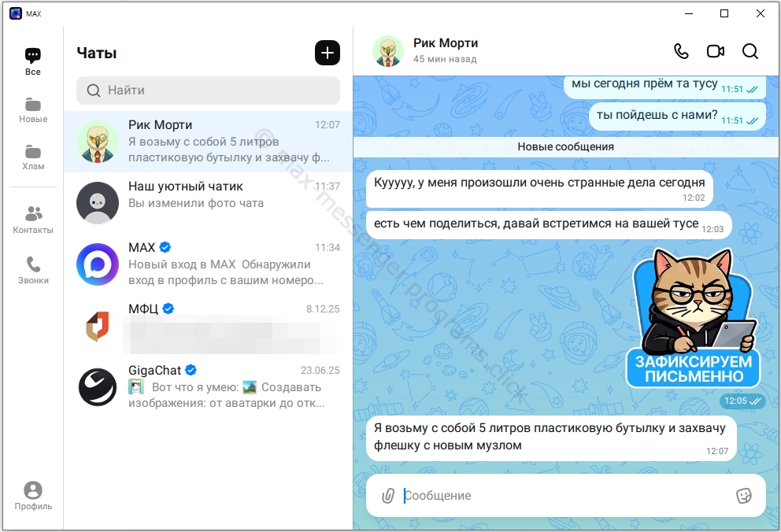The image size is (781, 532).
Task: Click the Сообщение message input field
Action: coord(563,496)
